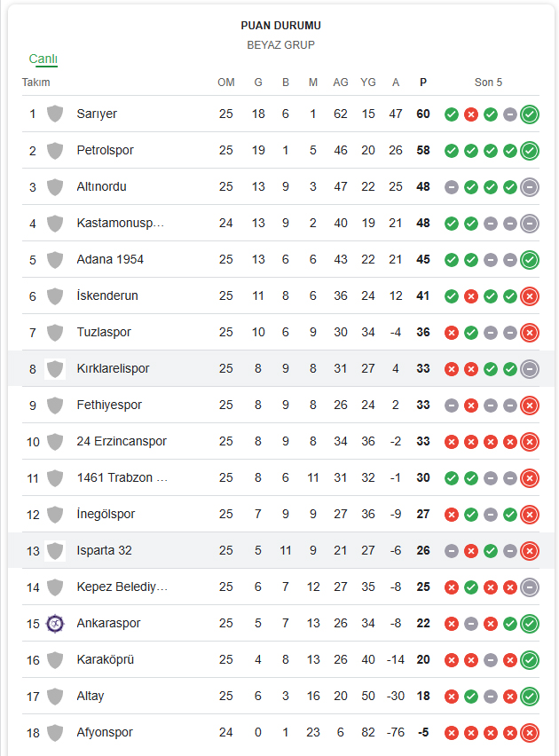The width and height of the screenshot is (559, 756).
Task: Click Kepez Belediye's latest draw icon
Action: tap(530, 587)
